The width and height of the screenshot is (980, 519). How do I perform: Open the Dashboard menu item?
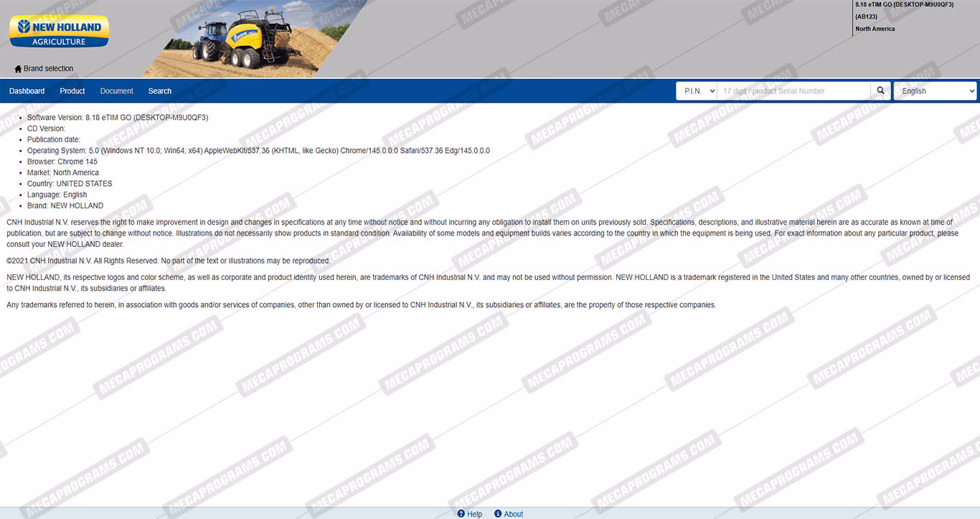pyautogui.click(x=27, y=91)
